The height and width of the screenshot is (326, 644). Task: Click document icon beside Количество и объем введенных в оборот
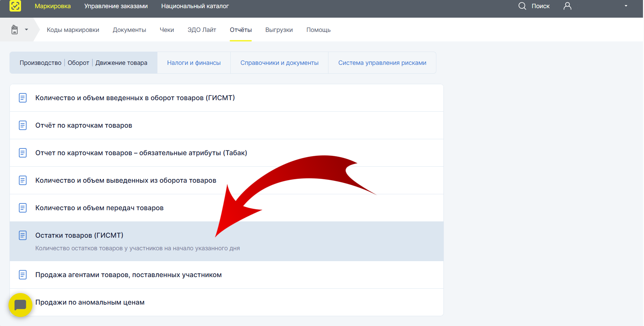pos(23,98)
